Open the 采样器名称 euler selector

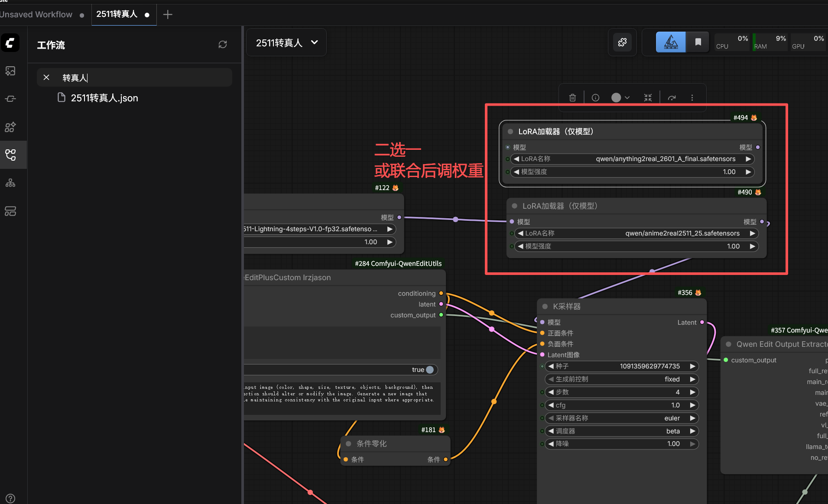click(x=622, y=418)
